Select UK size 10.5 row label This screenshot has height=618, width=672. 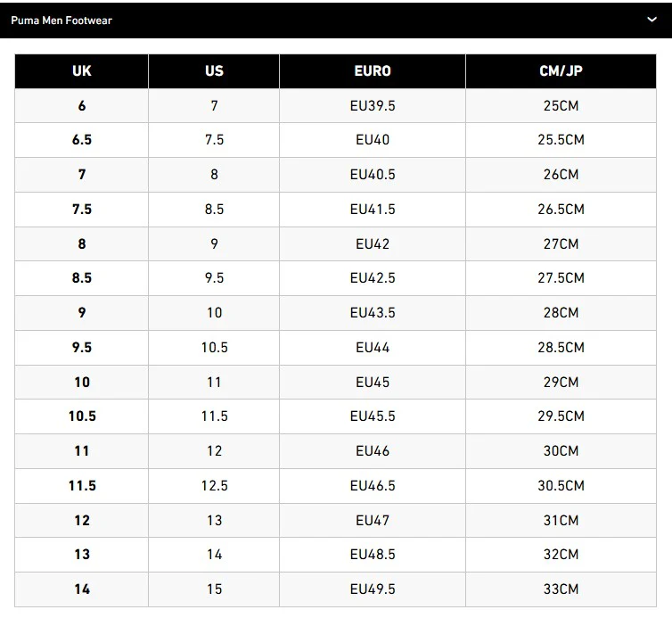(x=82, y=416)
